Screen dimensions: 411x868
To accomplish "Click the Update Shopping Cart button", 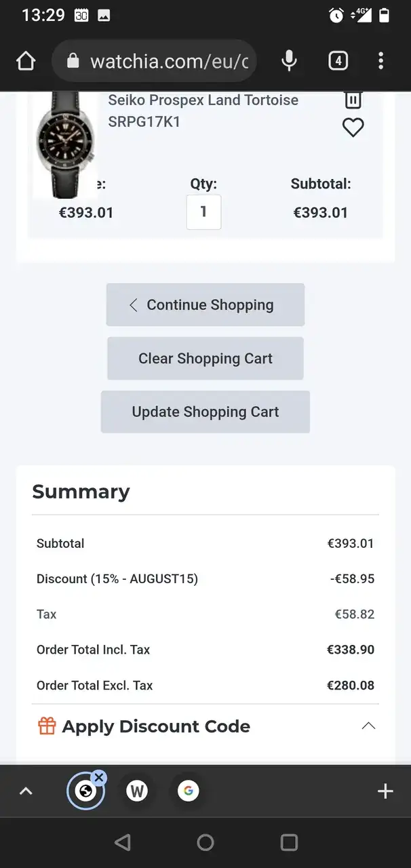I will (205, 412).
